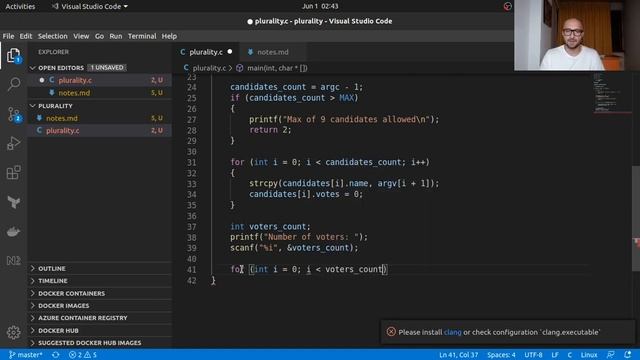Open the Visual Studio Code app menu dropdown
The image size is (640, 360).
[90, 6]
